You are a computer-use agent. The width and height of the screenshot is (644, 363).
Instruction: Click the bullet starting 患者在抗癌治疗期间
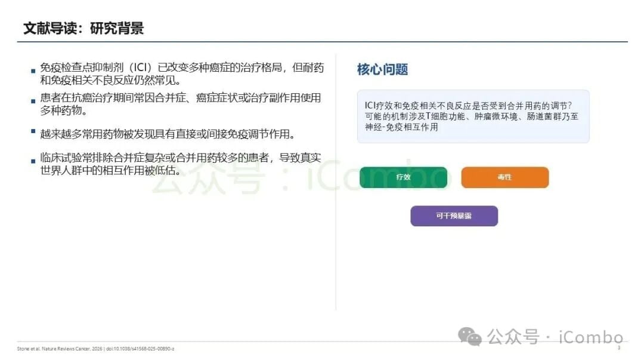point(180,104)
